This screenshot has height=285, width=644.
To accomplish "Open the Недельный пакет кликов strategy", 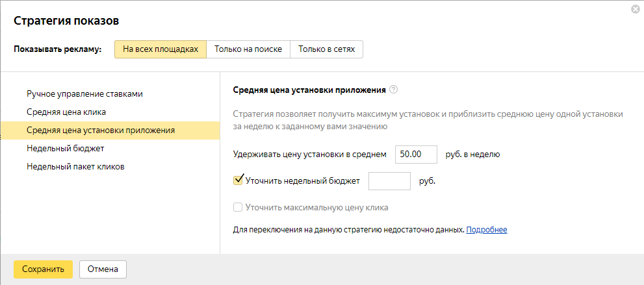I will [75, 166].
